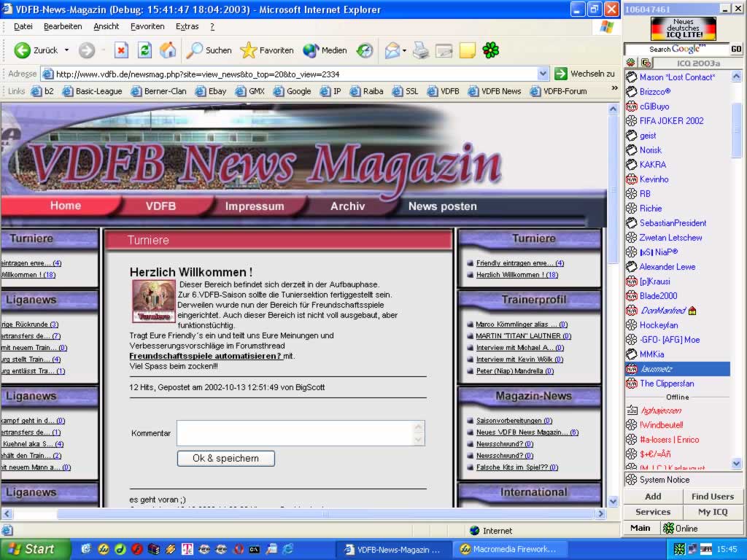Switch to the Archiv tab on website
Image resolution: width=747 pixels, height=560 pixels.
(x=347, y=206)
